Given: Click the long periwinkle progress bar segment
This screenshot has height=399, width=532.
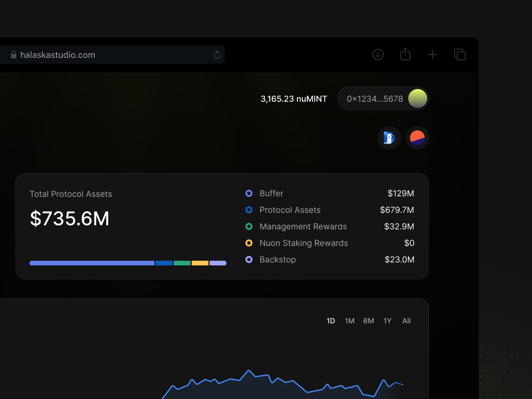Looking at the screenshot, I should point(92,263).
